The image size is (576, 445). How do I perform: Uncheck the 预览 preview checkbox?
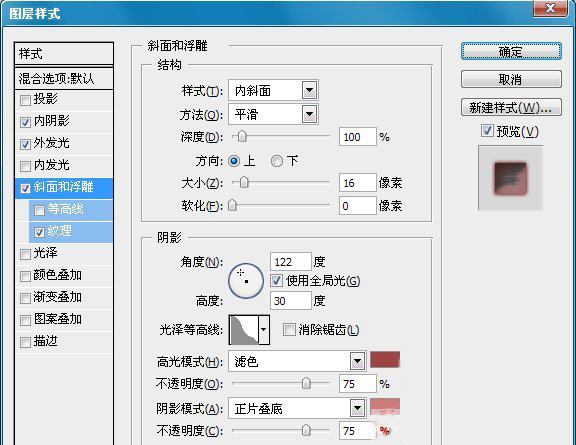(487, 131)
